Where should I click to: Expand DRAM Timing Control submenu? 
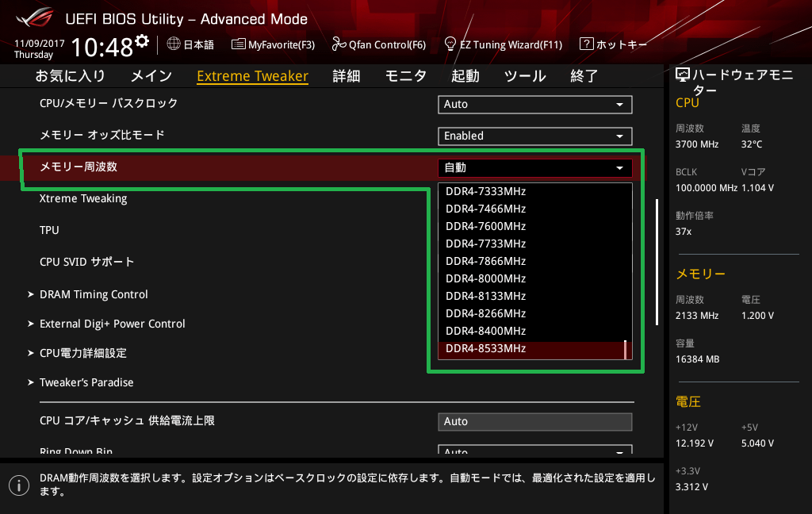tap(94, 294)
